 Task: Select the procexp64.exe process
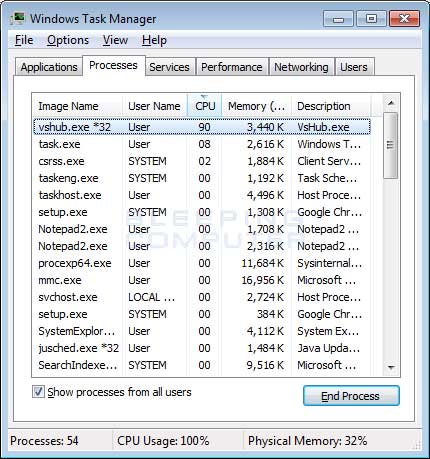click(202, 263)
